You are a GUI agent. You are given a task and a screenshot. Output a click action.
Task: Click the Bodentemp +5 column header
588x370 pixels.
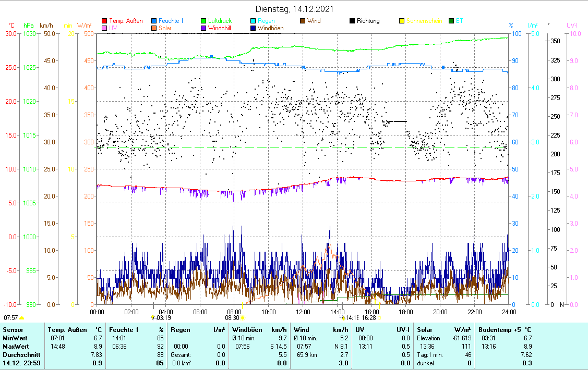[x=501, y=330]
